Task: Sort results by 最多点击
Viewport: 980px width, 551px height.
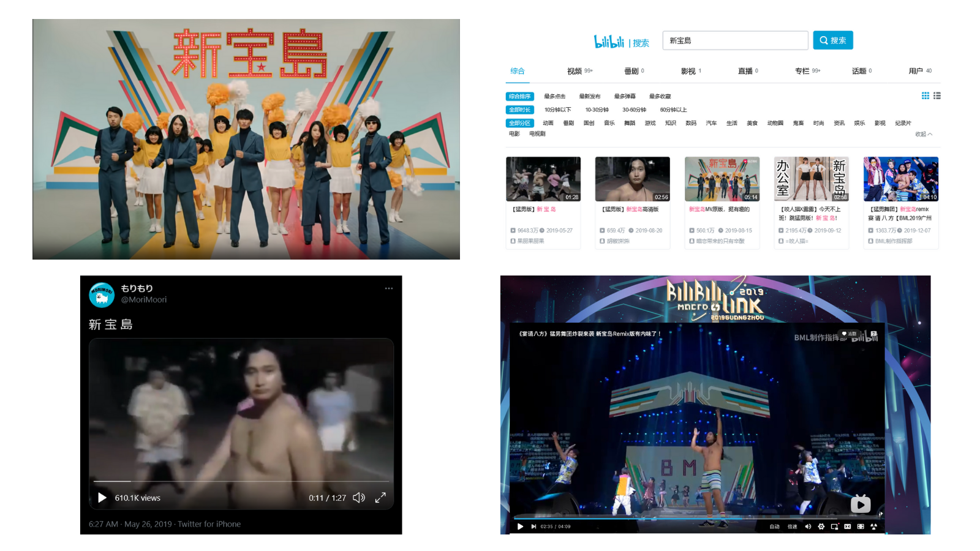Action: pyautogui.click(x=555, y=96)
